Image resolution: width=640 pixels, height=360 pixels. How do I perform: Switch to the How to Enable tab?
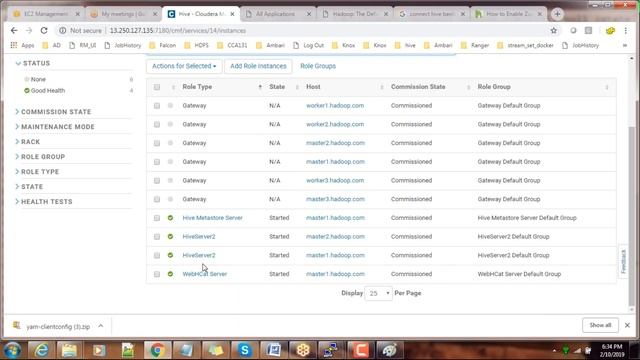click(x=509, y=14)
